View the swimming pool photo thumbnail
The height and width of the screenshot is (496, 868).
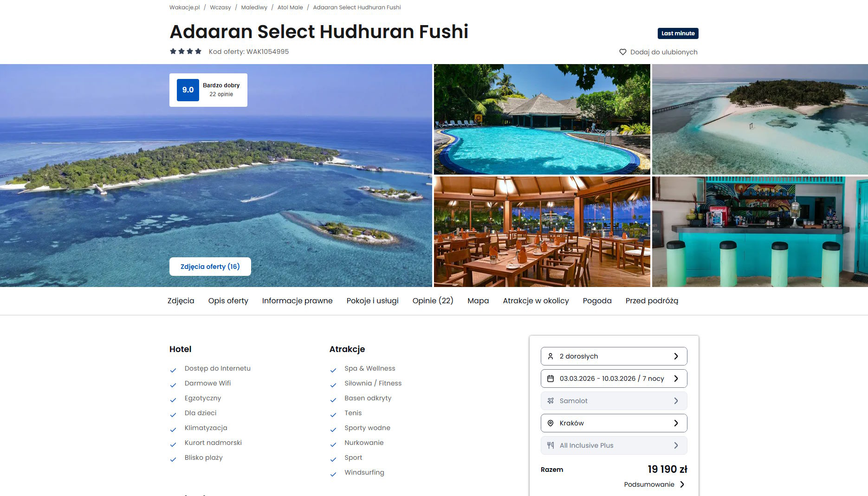(542, 119)
